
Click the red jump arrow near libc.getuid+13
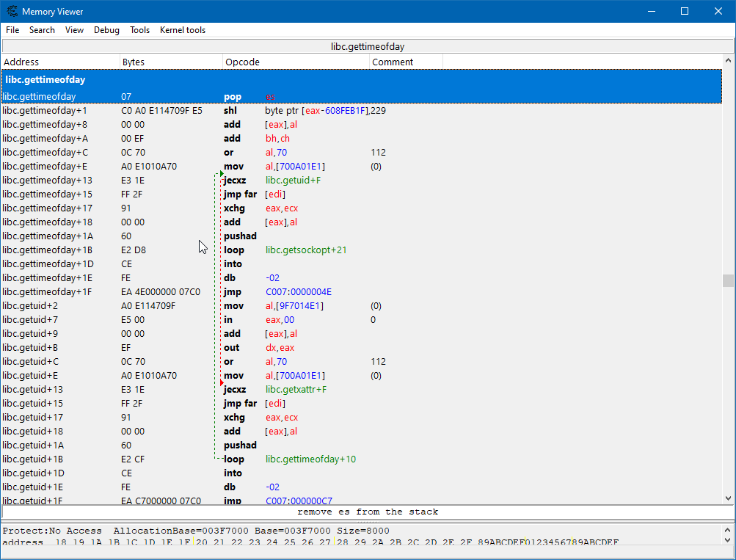point(221,382)
